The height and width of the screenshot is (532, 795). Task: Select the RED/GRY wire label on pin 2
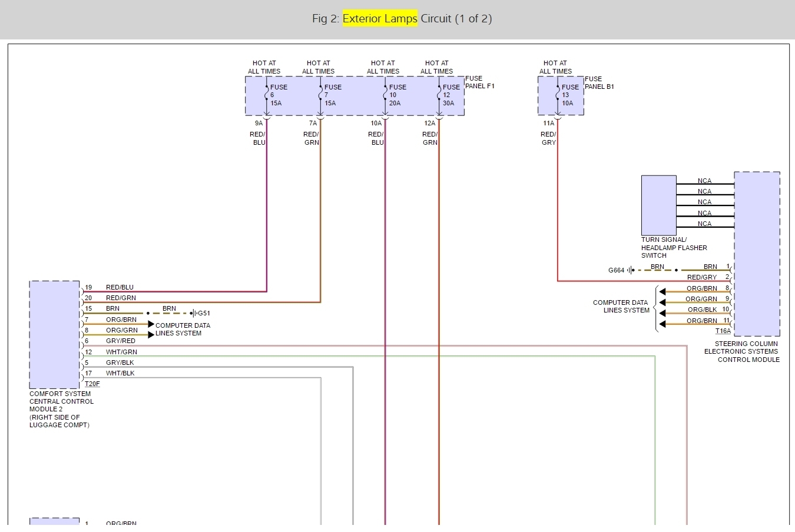(702, 277)
